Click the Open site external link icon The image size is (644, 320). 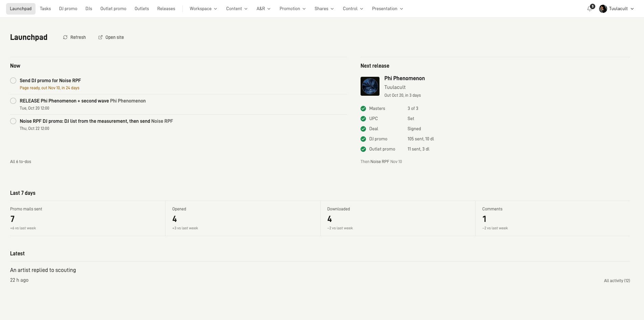(100, 37)
